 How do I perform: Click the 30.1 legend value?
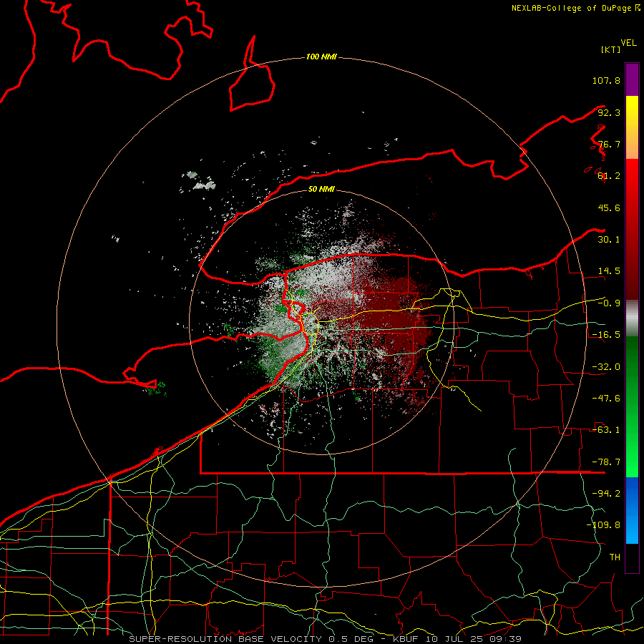coord(609,240)
